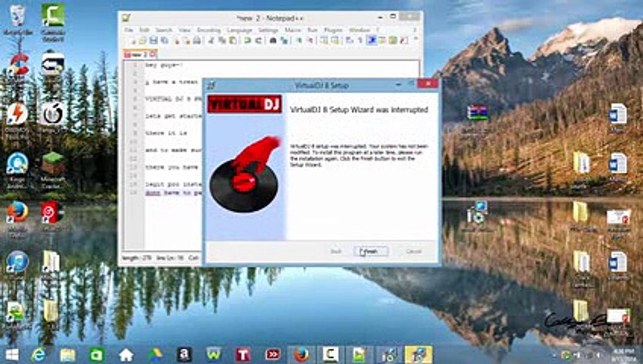Open the Recycle Bin desktop icon
The image size is (643, 364).
click(x=18, y=20)
